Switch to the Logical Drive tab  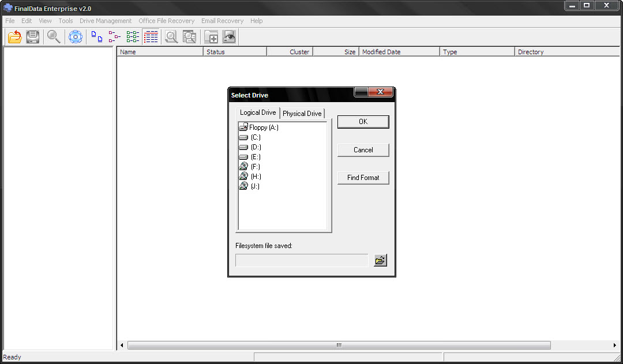tap(258, 112)
